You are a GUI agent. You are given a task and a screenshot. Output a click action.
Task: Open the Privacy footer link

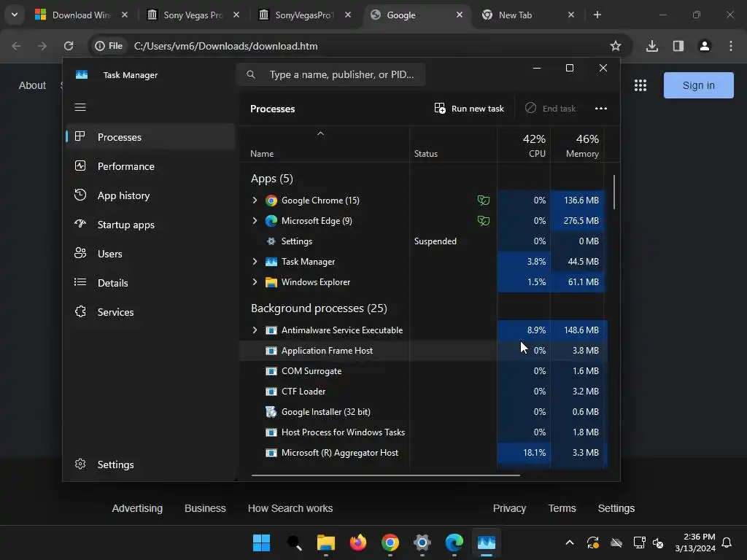tap(509, 508)
